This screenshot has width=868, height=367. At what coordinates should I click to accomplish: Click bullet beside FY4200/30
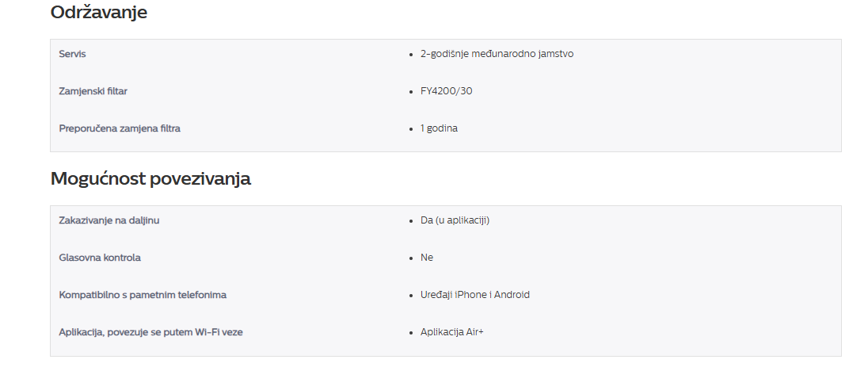411,92
